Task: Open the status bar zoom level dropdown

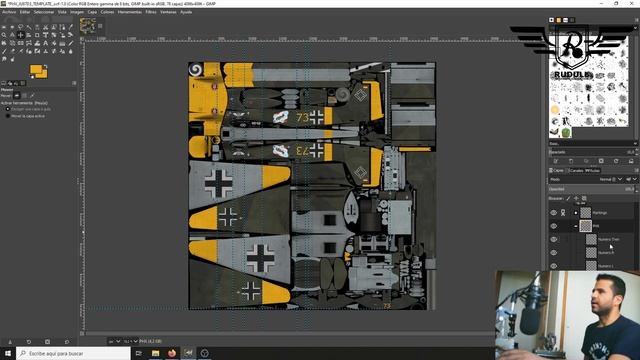Action: coord(131,341)
